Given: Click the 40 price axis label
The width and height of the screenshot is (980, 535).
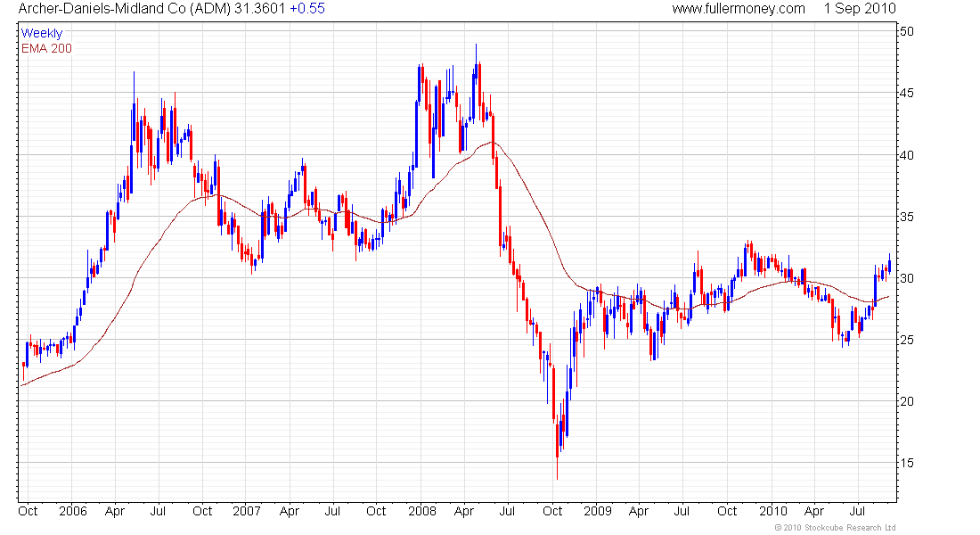Looking at the screenshot, I should (x=906, y=155).
